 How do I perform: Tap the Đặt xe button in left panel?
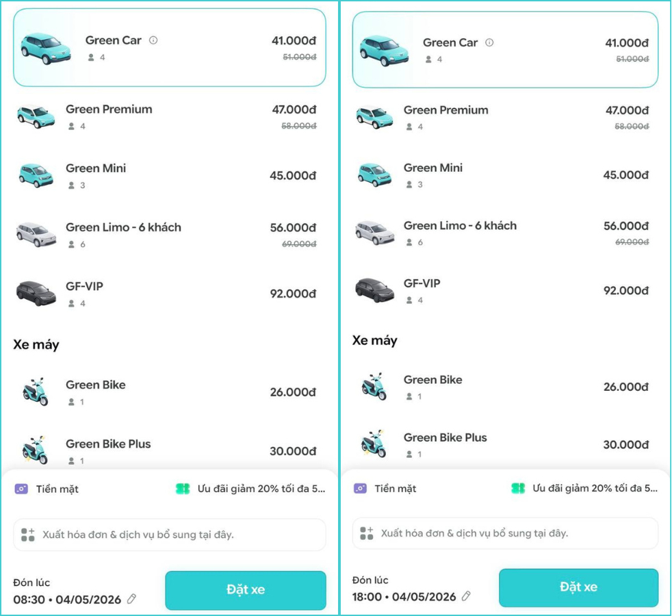(x=246, y=590)
